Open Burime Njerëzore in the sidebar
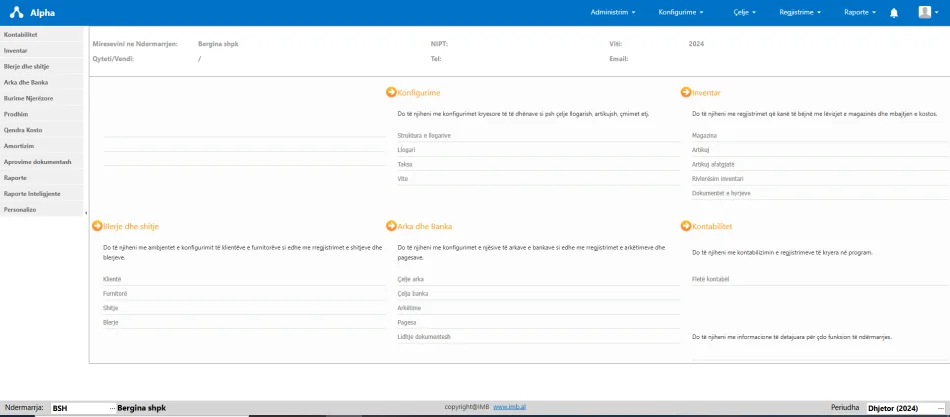This screenshot has height=417, width=950. click(x=42, y=98)
